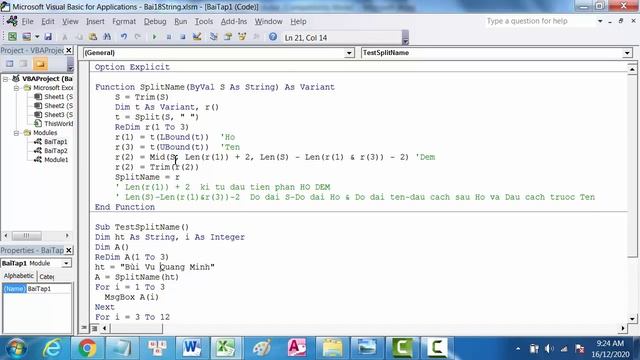Image resolution: width=640 pixels, height=360 pixels.
Task: Click the Insert UserForm toolbar icon
Action: tap(27, 37)
